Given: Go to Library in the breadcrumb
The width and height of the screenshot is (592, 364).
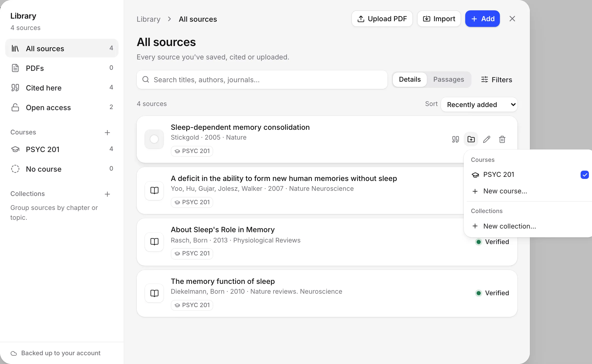Looking at the screenshot, I should (x=149, y=19).
